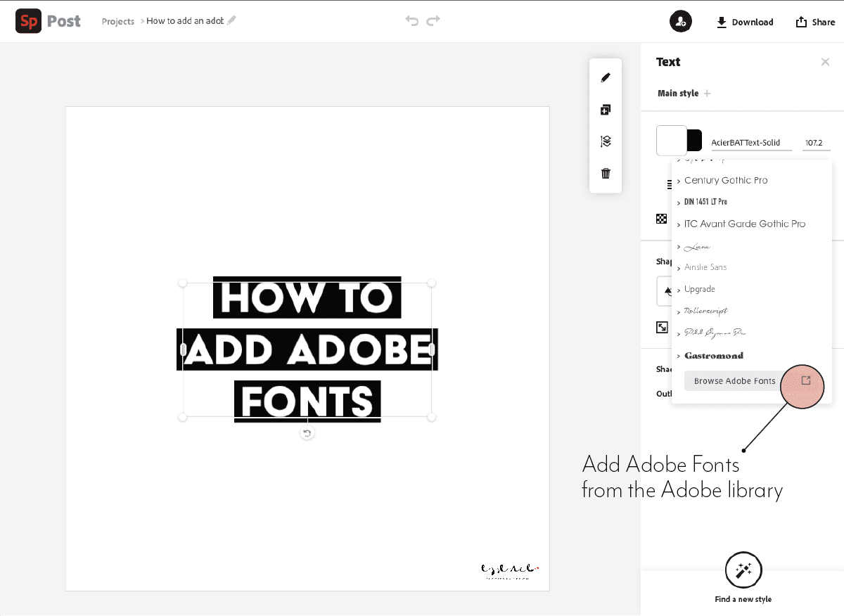Image resolution: width=844 pixels, height=616 pixels.
Task: Open the Projects breadcrumb
Action: [117, 22]
